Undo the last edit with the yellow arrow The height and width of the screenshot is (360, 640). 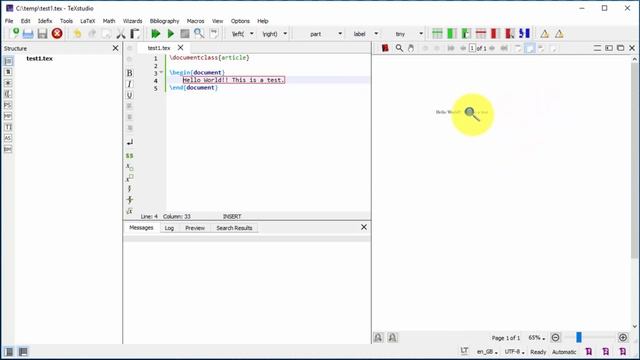[x=77, y=33]
